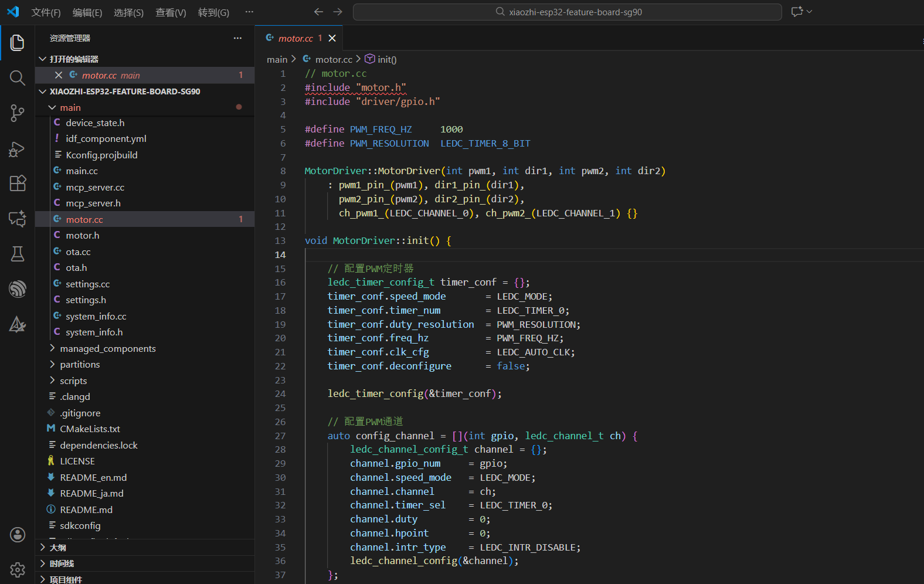Open main.cc in the file tree

(81, 171)
